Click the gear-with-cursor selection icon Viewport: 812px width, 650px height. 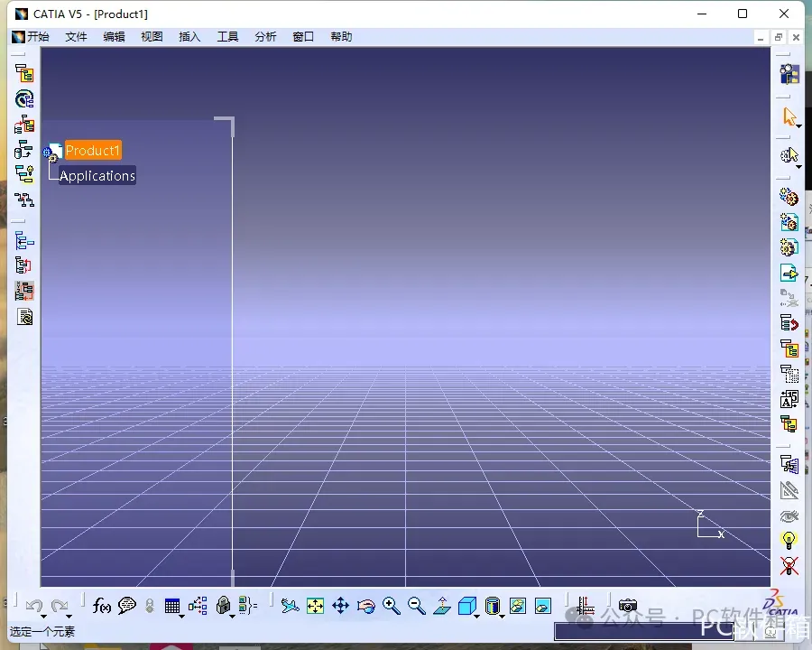click(x=789, y=155)
